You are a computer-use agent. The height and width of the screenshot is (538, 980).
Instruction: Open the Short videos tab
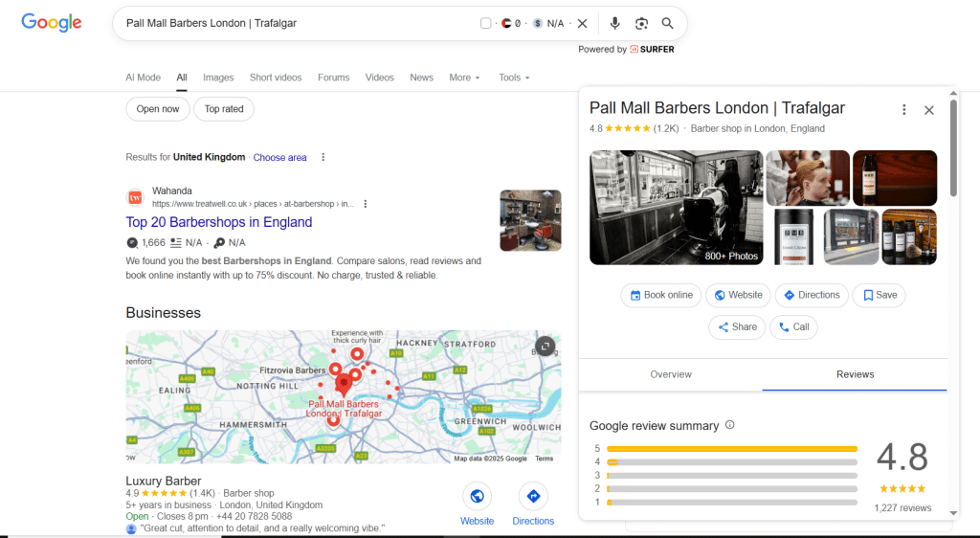[276, 78]
